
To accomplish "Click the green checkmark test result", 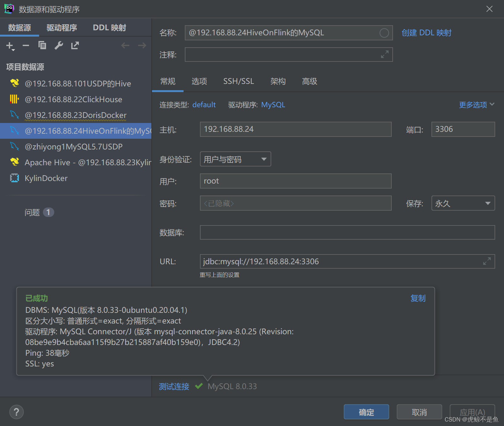I will [199, 386].
